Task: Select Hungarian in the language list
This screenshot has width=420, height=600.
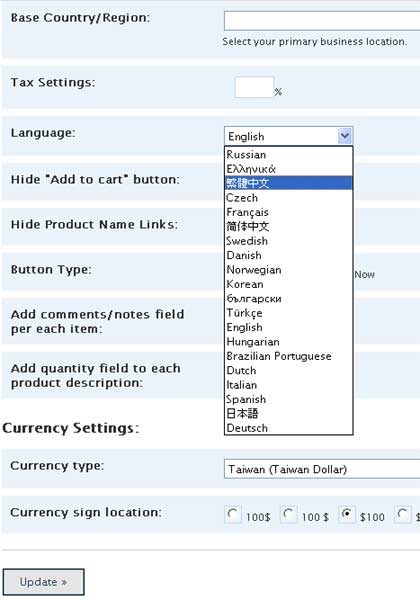Action: point(288,342)
